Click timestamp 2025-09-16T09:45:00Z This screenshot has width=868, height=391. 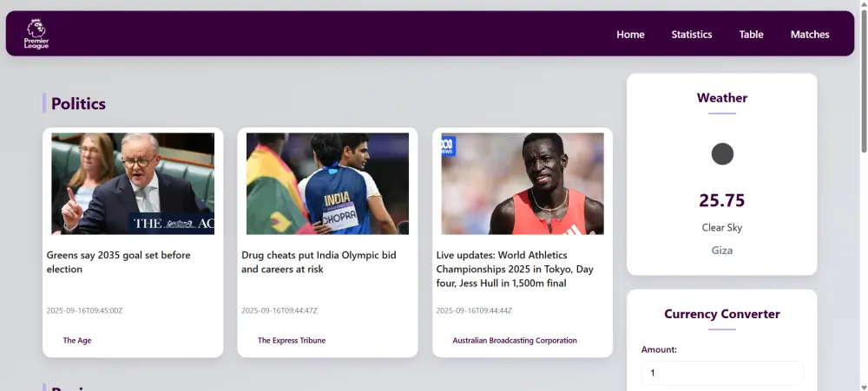(x=85, y=311)
